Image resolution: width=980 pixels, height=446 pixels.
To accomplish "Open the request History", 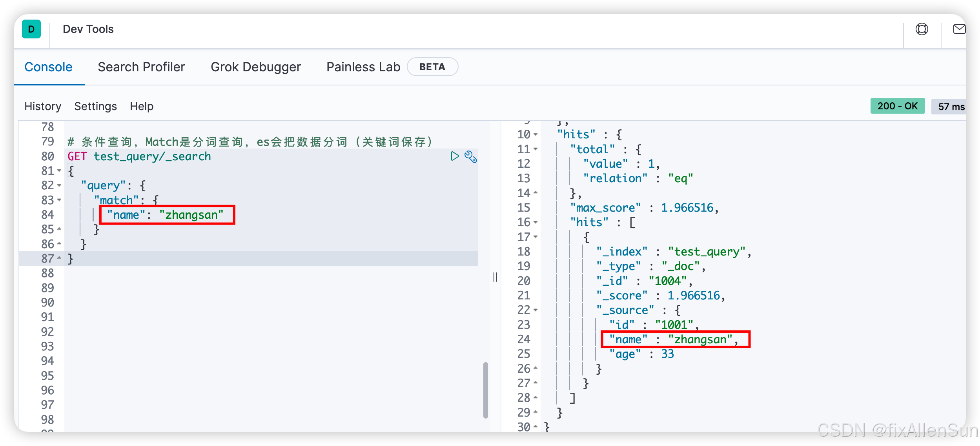I will tap(43, 106).
